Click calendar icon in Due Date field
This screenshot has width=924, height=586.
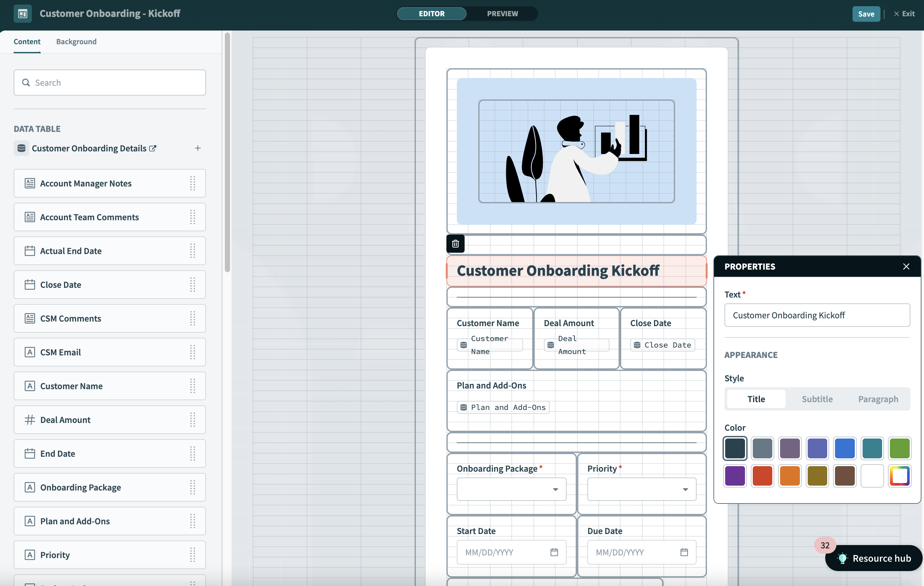coord(684,552)
